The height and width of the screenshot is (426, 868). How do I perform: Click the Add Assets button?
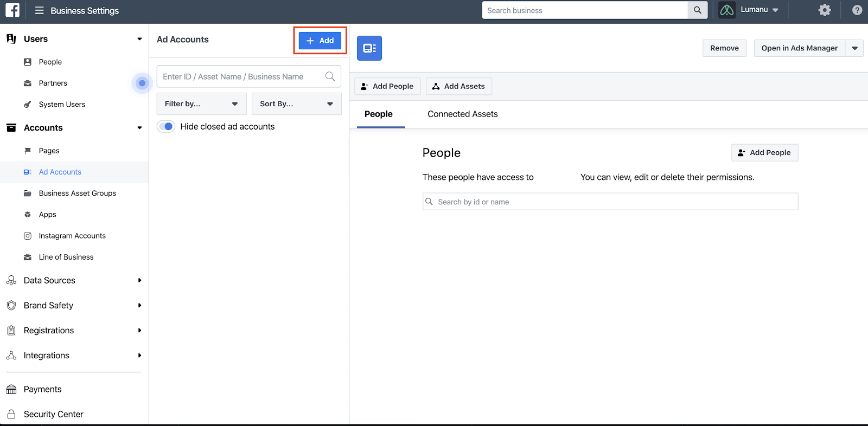point(459,86)
